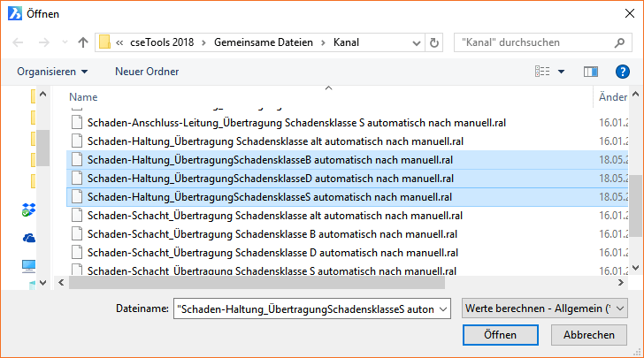Viewport: 644px width, 358px height.
Task: Select Schaden-Schacht Schadensklasse B file
Action: pos(271,233)
